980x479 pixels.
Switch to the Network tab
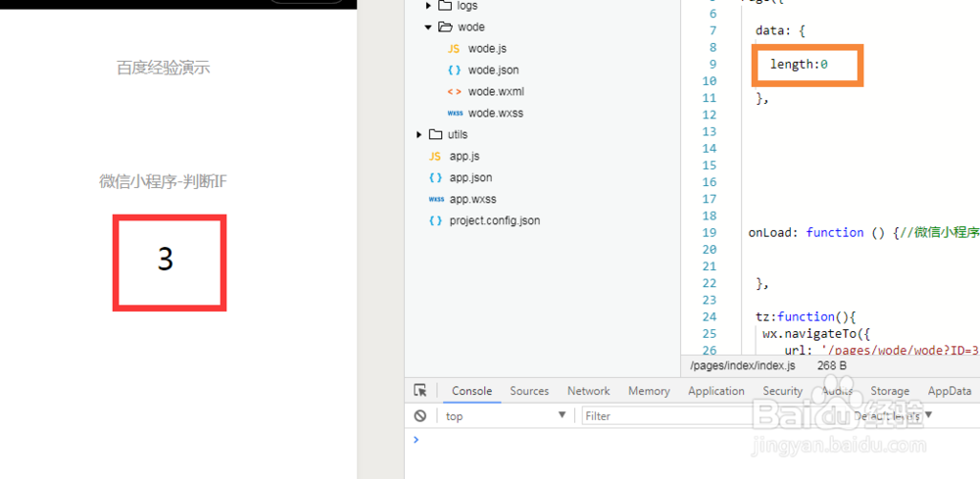[588, 391]
